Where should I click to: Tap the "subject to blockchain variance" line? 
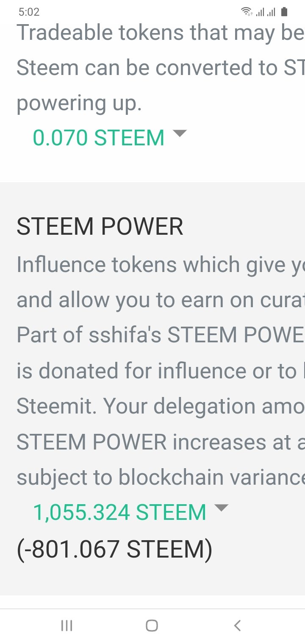point(160,477)
